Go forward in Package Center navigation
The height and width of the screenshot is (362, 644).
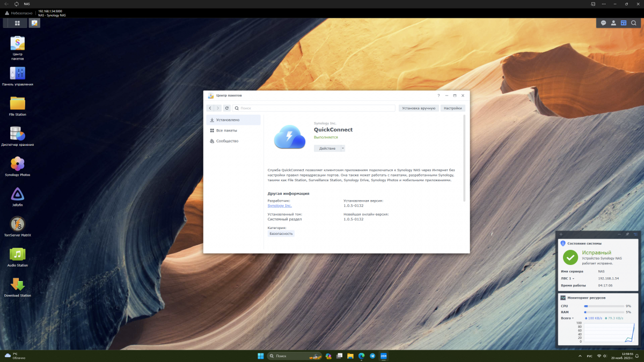(x=217, y=108)
